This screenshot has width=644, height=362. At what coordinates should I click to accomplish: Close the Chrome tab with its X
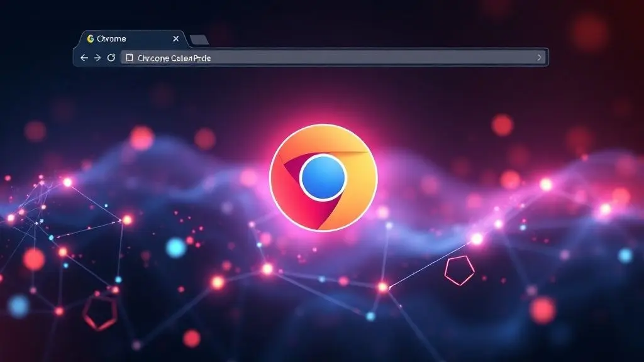(176, 39)
